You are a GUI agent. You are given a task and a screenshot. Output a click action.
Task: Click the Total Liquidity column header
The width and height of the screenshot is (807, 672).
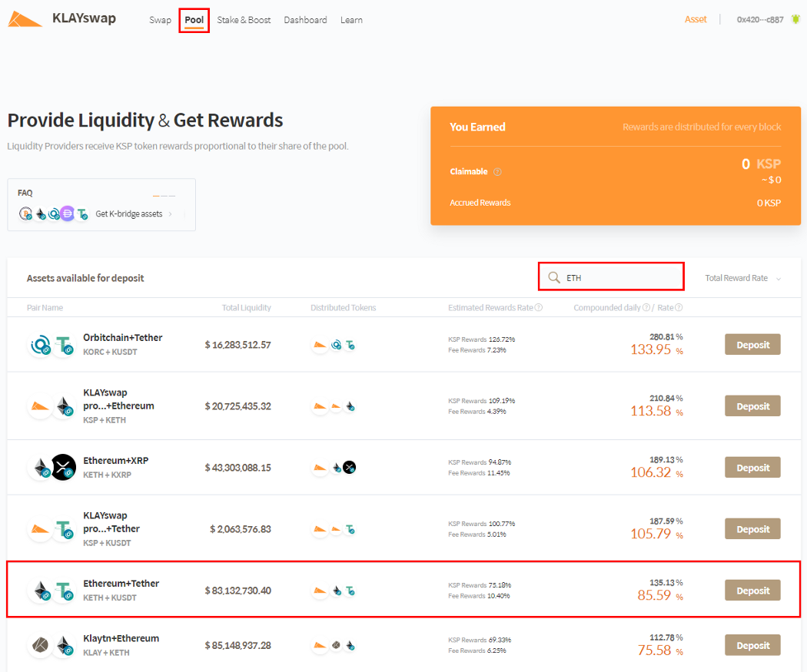246,307
